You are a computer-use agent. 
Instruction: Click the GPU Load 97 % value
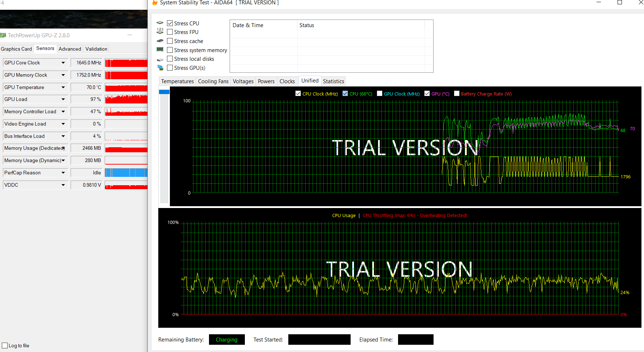(86, 99)
